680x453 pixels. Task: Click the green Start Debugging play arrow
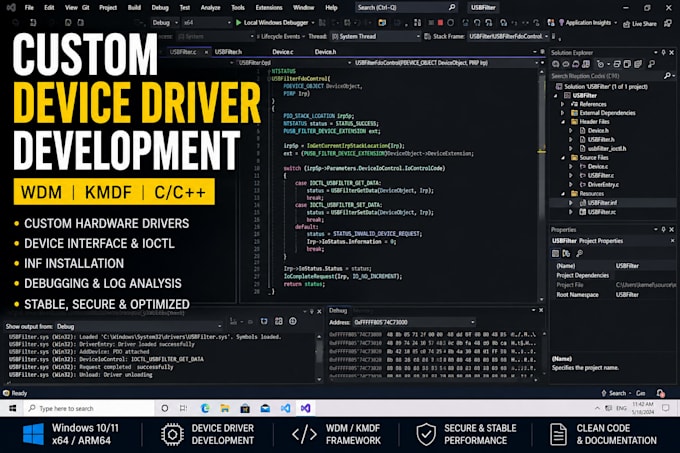[x=238, y=23]
